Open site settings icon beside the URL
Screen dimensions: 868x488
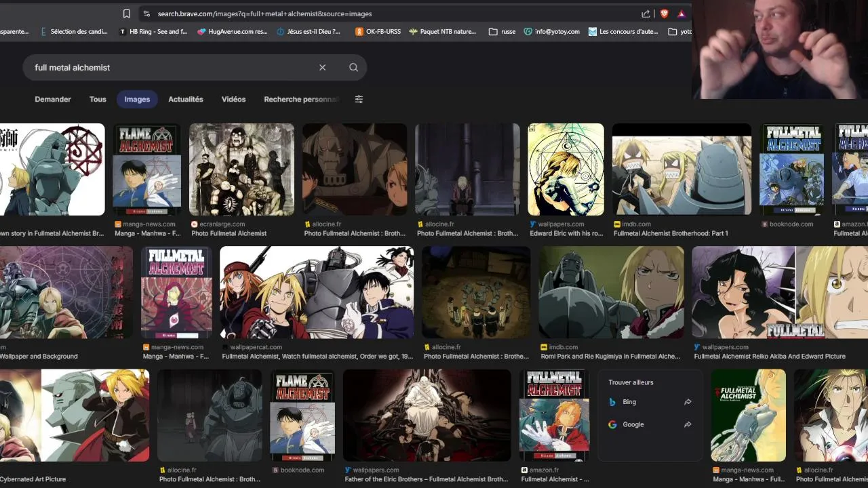coord(146,14)
